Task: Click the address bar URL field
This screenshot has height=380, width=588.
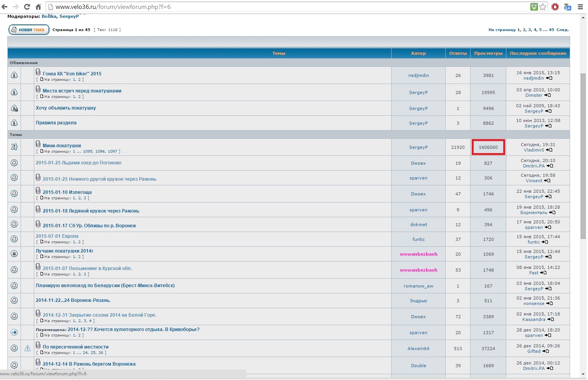Action: click(272, 7)
